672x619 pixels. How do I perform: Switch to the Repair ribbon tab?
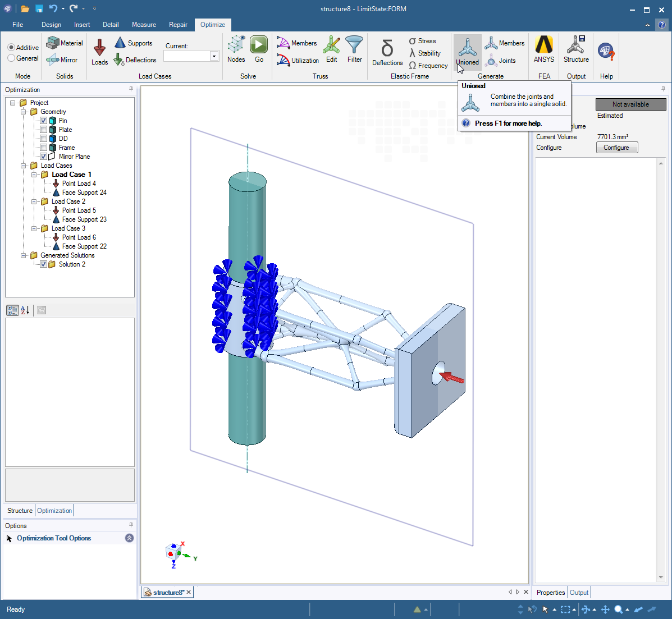coord(178,25)
